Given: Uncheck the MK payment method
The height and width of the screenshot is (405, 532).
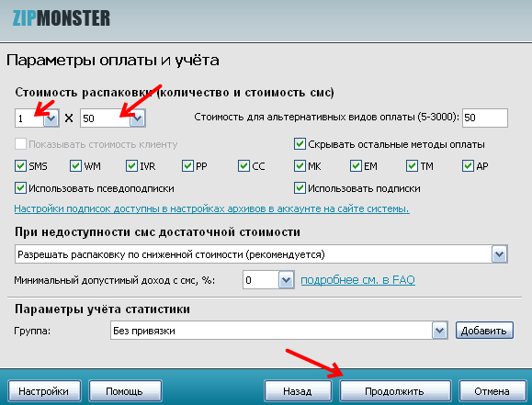Looking at the screenshot, I should click(x=300, y=166).
